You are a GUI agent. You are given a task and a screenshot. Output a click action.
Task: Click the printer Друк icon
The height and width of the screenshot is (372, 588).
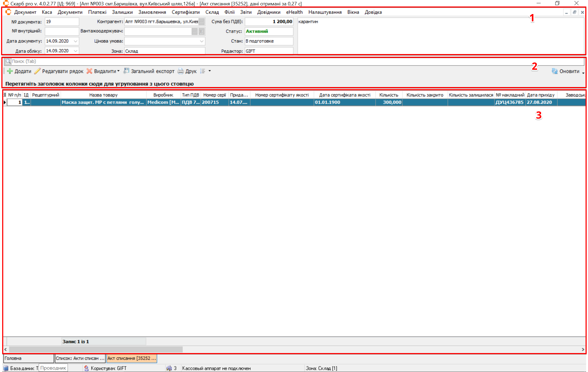180,71
